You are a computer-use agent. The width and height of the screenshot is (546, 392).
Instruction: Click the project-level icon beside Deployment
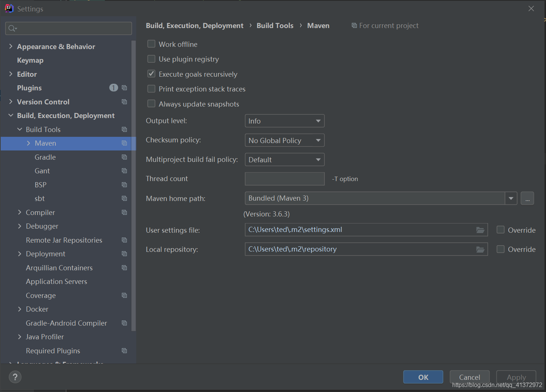coord(124,254)
